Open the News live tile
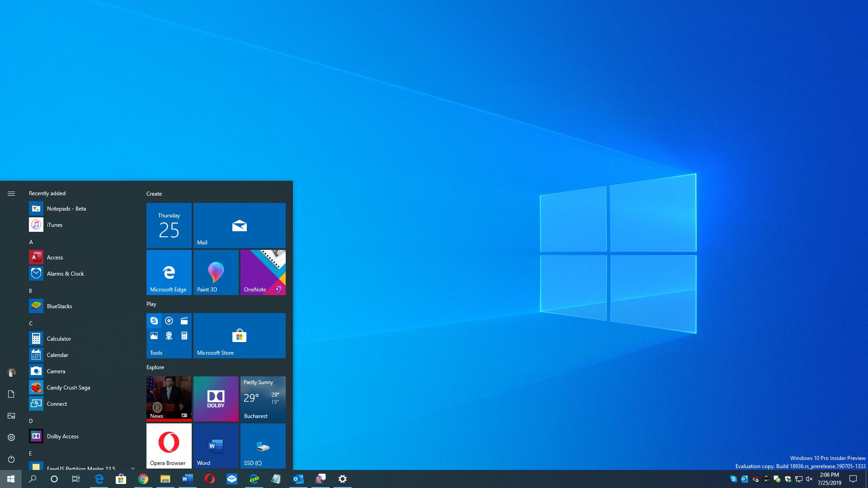 (x=168, y=398)
